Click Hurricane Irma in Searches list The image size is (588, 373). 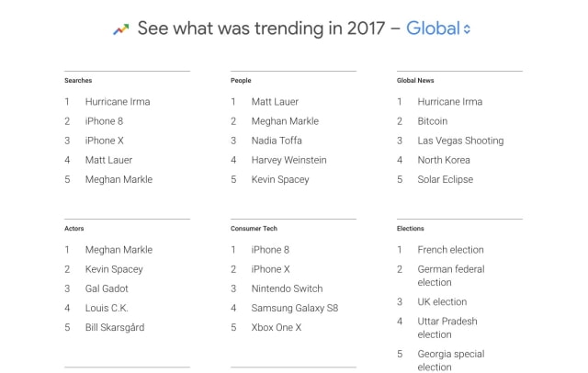pos(117,102)
